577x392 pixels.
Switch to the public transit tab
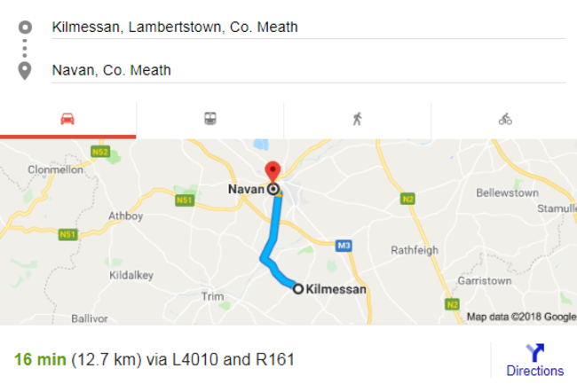point(210,120)
